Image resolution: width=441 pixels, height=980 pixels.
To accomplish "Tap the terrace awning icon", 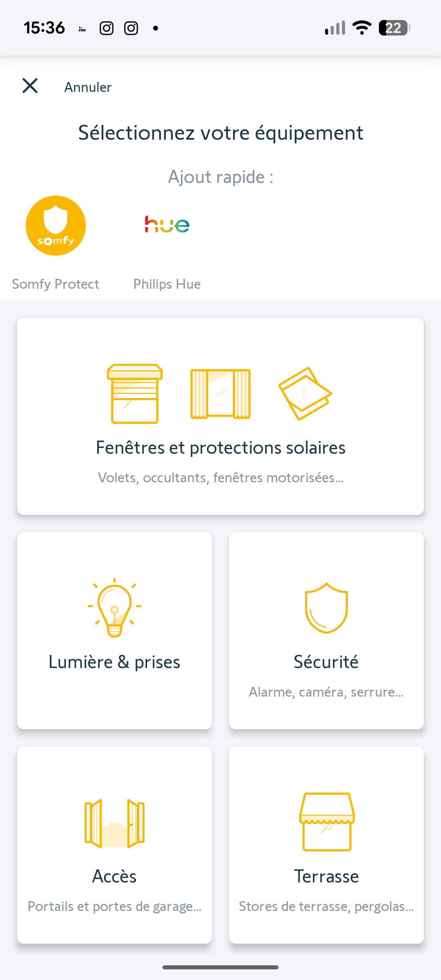I will (327, 822).
